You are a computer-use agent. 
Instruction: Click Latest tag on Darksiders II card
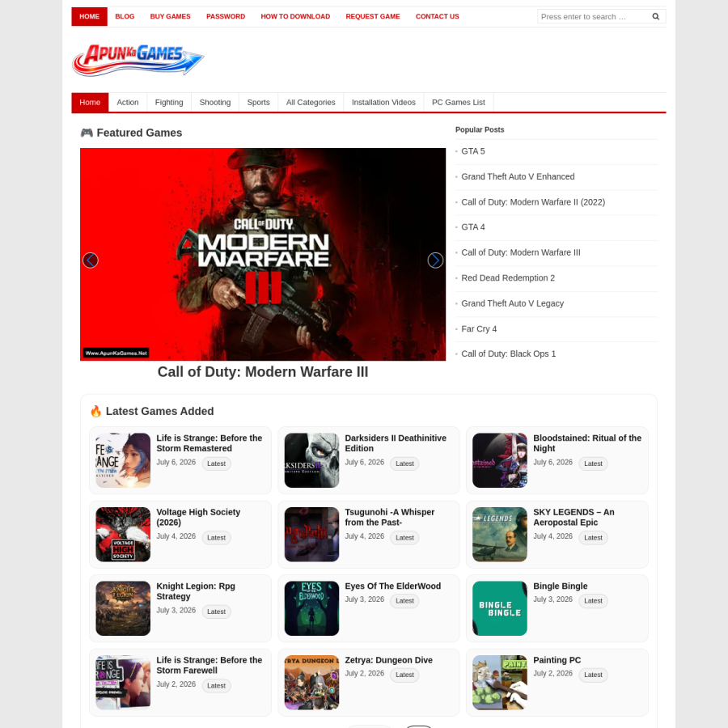404,463
